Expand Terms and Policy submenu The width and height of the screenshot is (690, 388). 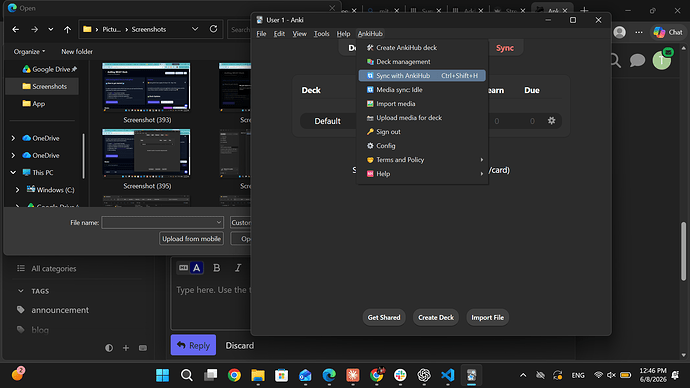[x=422, y=160]
